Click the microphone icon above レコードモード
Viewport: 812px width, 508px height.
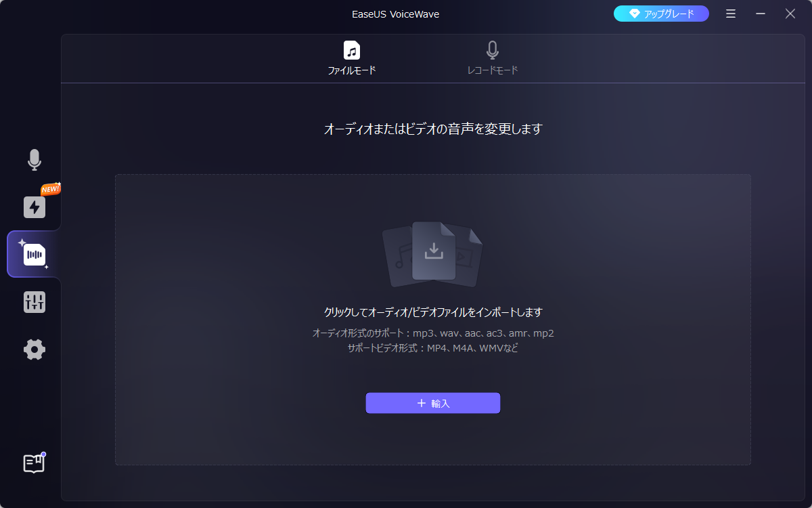coord(492,49)
